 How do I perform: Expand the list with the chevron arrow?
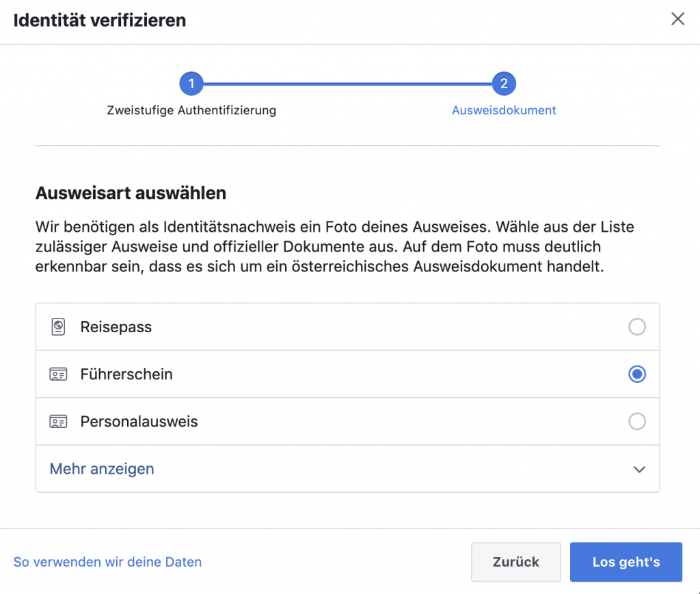click(x=639, y=470)
